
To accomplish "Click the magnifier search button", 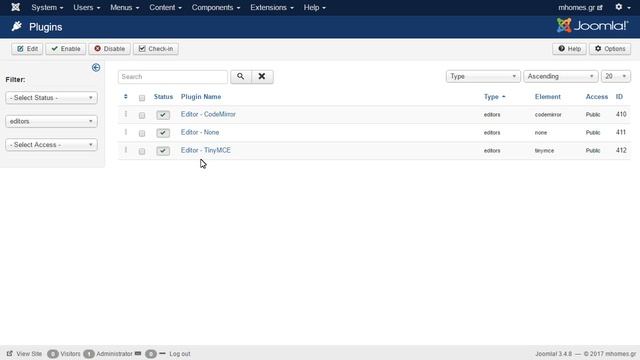I will [x=241, y=76].
